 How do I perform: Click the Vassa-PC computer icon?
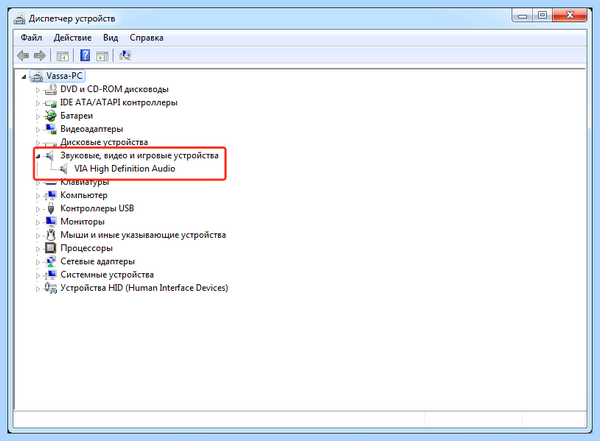point(37,76)
